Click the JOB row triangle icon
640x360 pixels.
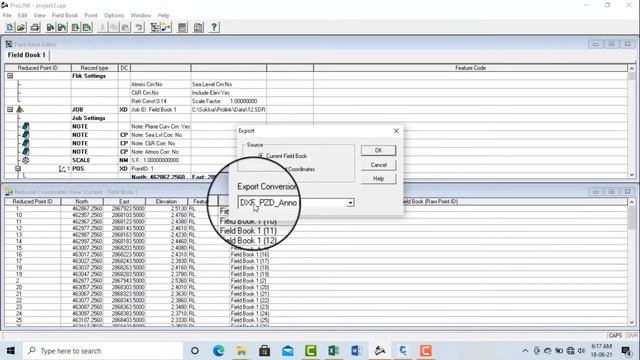(20, 109)
